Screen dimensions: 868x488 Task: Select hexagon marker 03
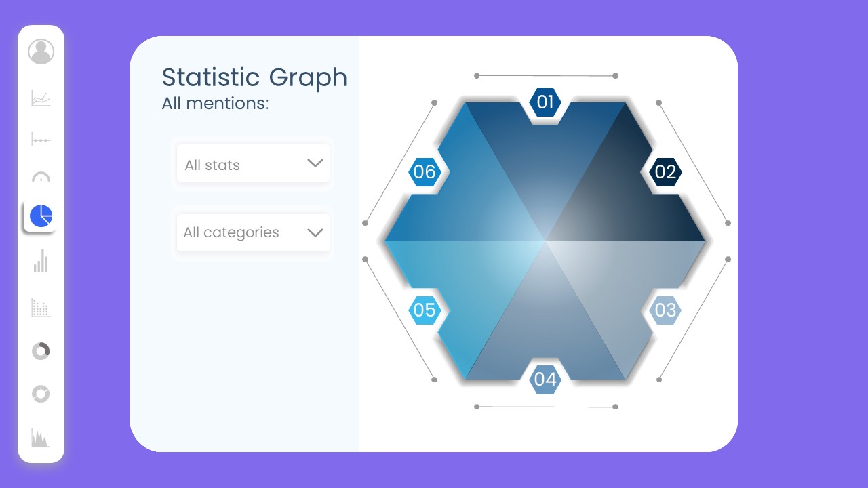coord(664,310)
